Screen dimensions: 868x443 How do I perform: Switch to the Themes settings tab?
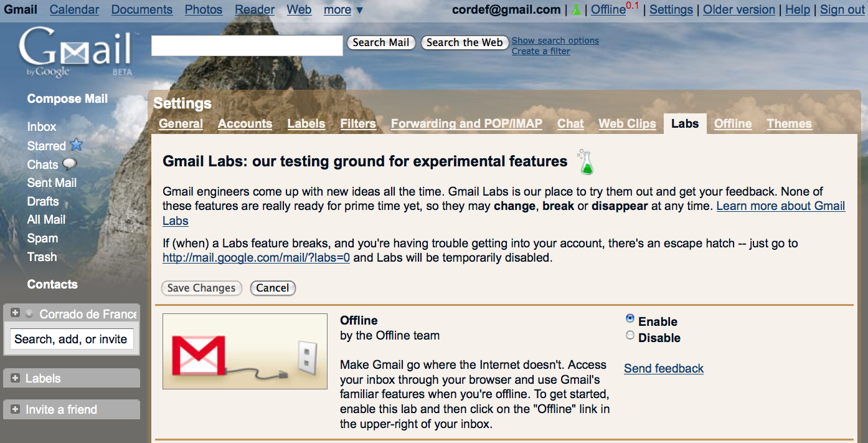click(789, 123)
